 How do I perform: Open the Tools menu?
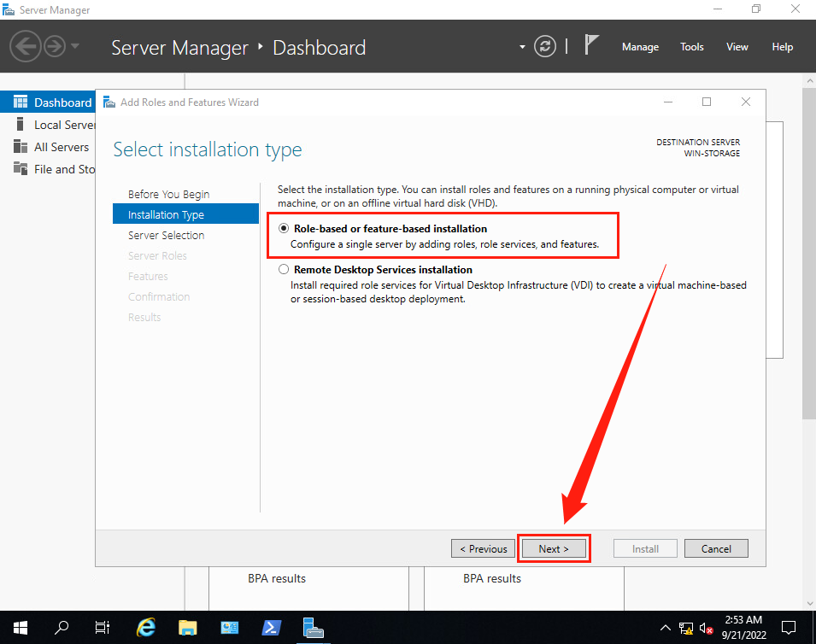[691, 47]
